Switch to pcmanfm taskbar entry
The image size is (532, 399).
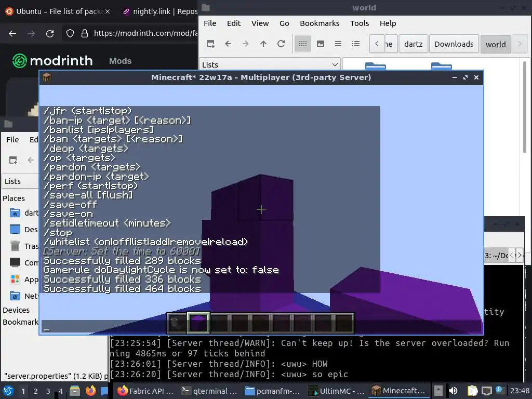tap(273, 391)
